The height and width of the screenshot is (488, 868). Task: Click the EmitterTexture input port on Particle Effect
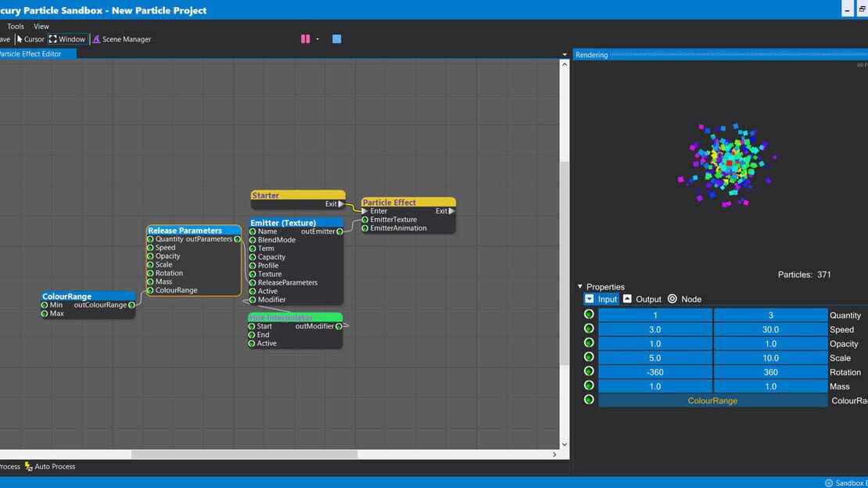(x=365, y=220)
